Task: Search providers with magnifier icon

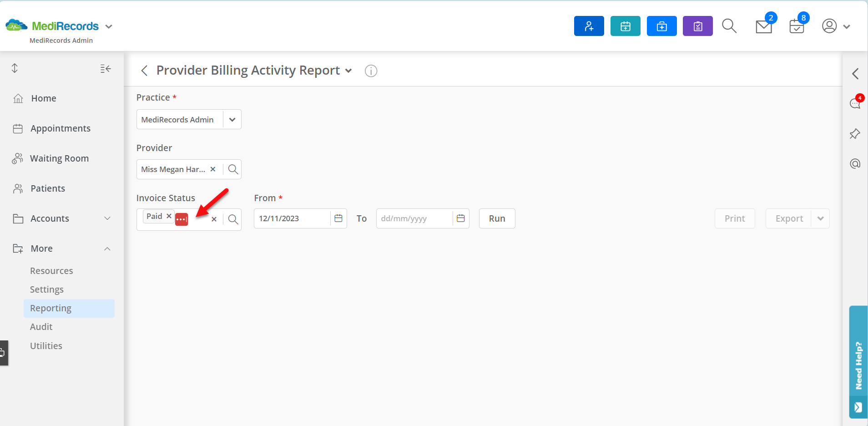Action: click(x=233, y=169)
